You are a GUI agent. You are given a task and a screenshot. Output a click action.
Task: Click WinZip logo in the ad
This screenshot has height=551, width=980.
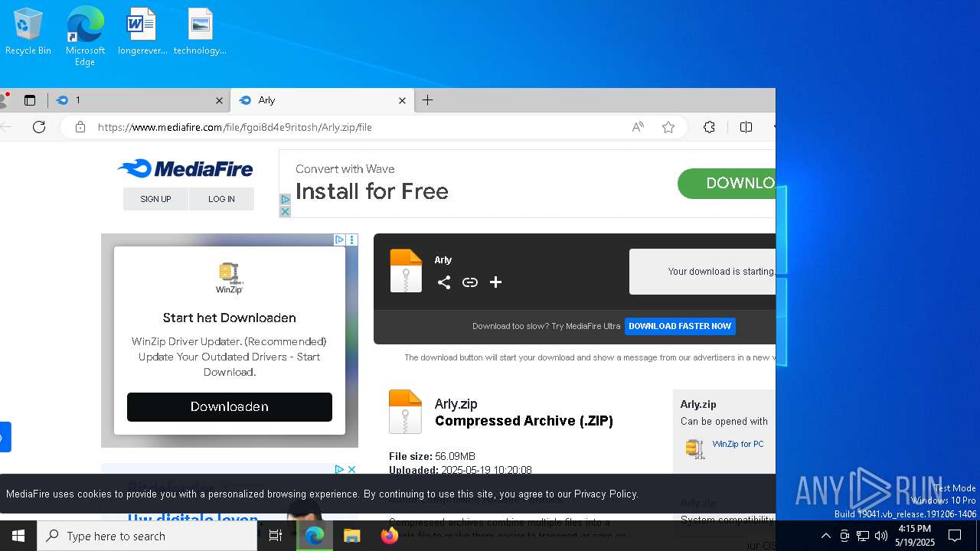[230, 279]
